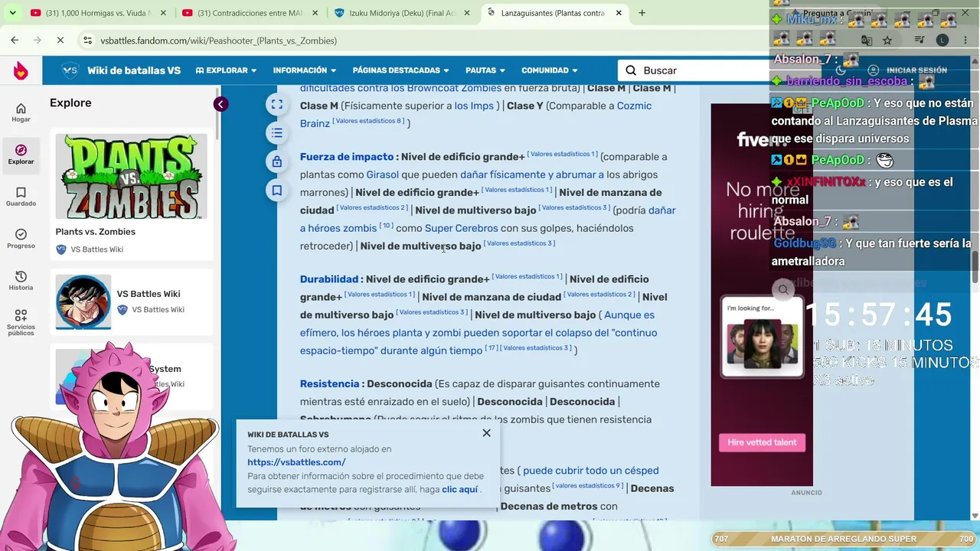Open the Chrome three-dot menu
This screenshot has width=980, height=551.
click(x=965, y=40)
